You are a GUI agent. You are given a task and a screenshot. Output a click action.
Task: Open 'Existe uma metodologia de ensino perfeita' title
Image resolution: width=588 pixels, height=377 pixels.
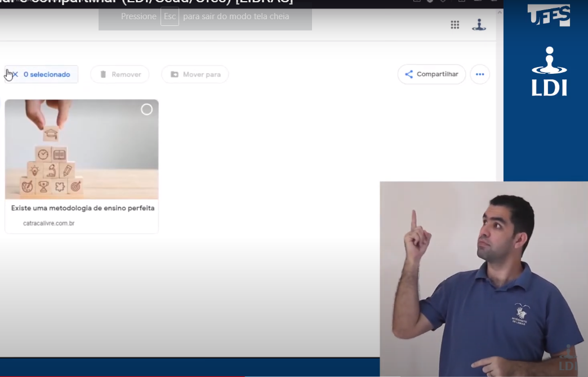tap(83, 208)
